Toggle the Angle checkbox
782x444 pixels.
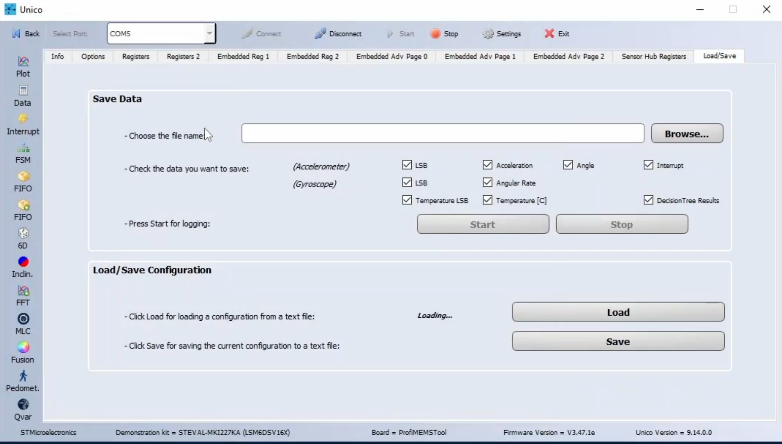[568, 165]
